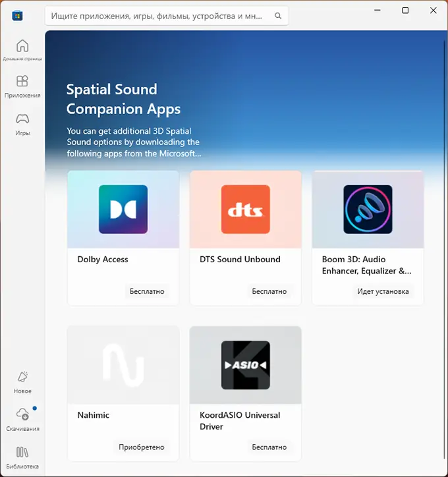Go to Приложения section in sidebar

(22, 86)
